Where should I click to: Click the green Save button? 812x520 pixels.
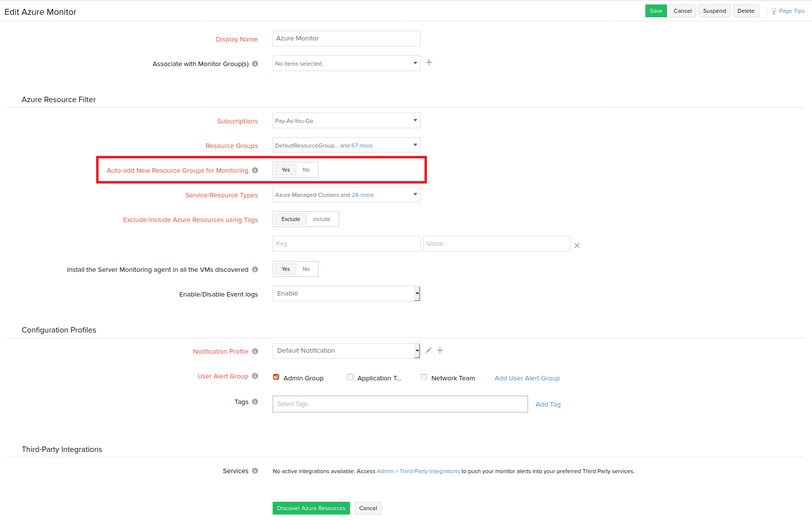[x=656, y=11]
